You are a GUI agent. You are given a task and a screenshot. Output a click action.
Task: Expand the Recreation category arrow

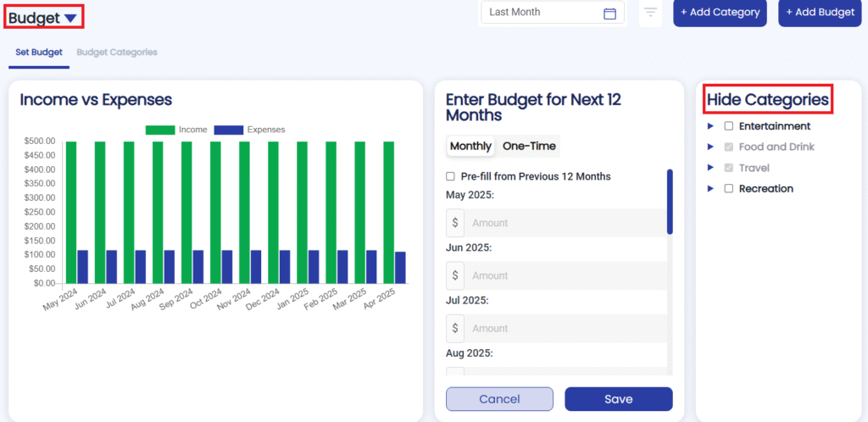(710, 189)
